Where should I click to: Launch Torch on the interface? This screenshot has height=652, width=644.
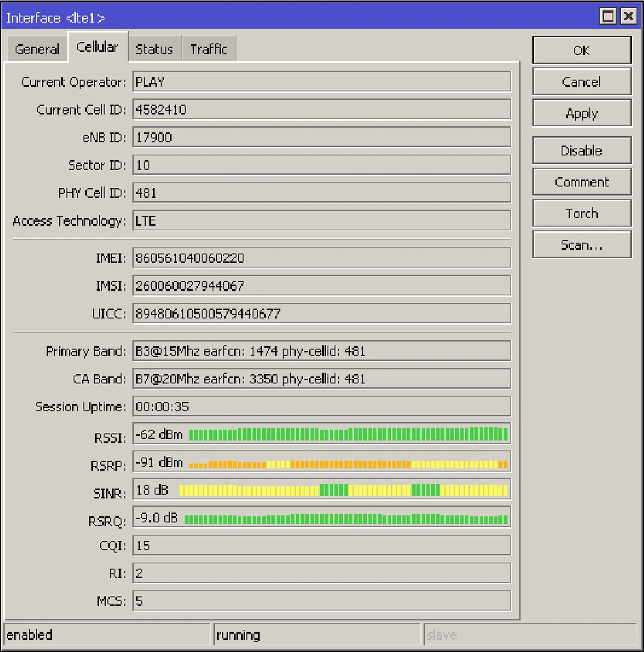coord(581,213)
